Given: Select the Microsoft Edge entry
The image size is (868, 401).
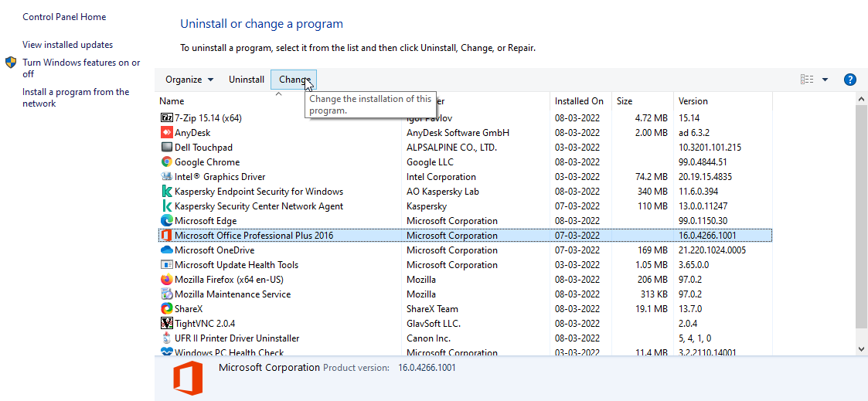Looking at the screenshot, I should click(206, 221).
